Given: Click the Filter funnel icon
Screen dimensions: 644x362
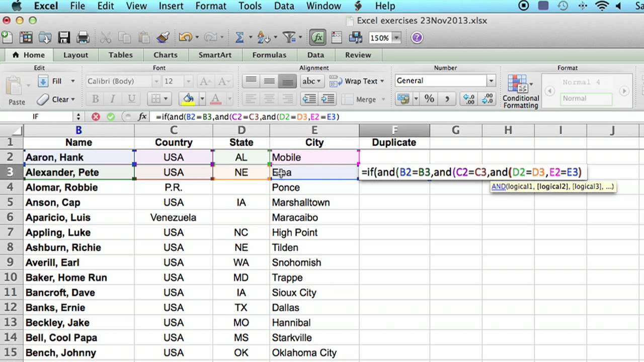Looking at the screenshot, I should (x=289, y=37).
